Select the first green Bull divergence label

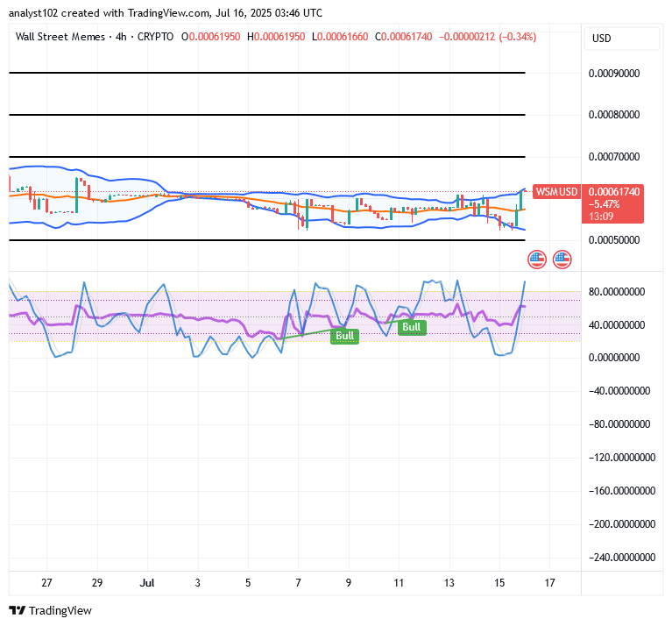click(344, 336)
